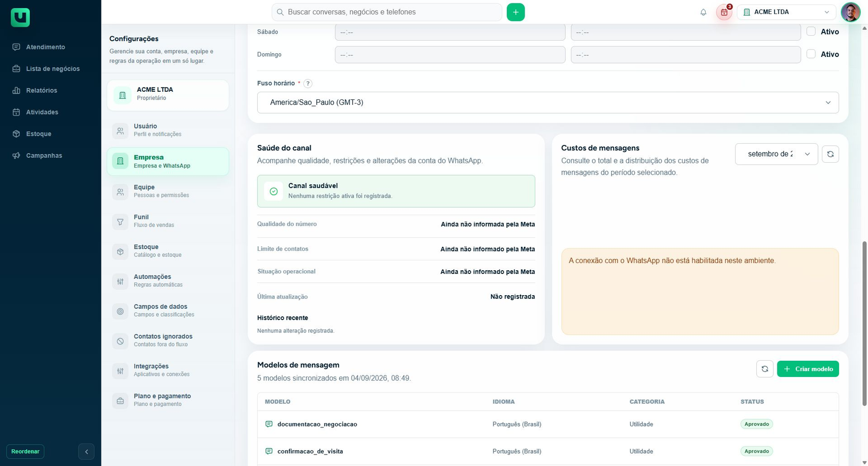868x466 pixels.
Task: Open Atendimento from the left sidebar
Action: tap(46, 47)
